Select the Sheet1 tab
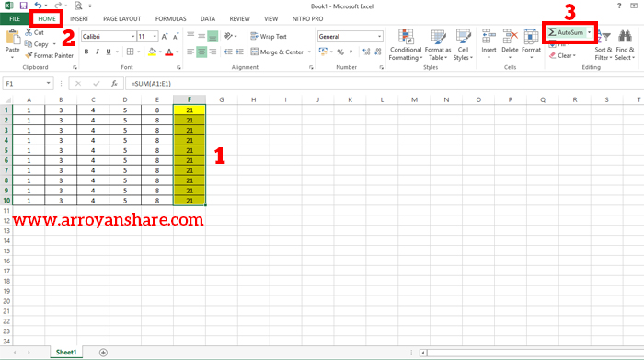Viewport: 644px width, 360px height. tap(66, 353)
